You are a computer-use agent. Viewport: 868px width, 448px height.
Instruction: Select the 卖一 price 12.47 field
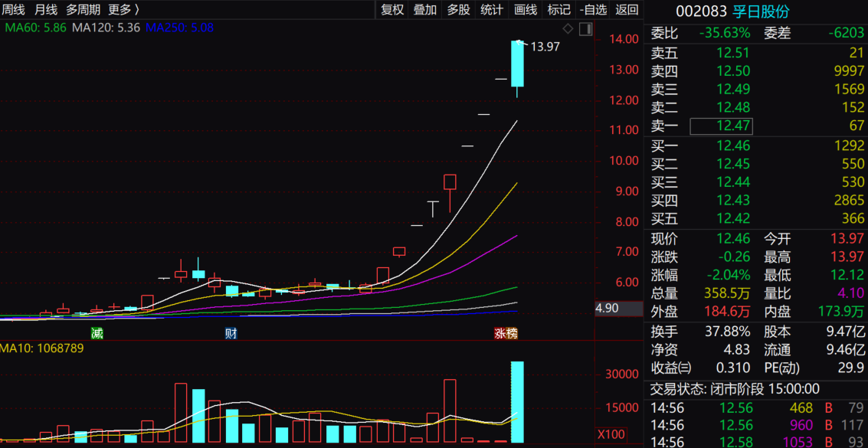point(721,126)
